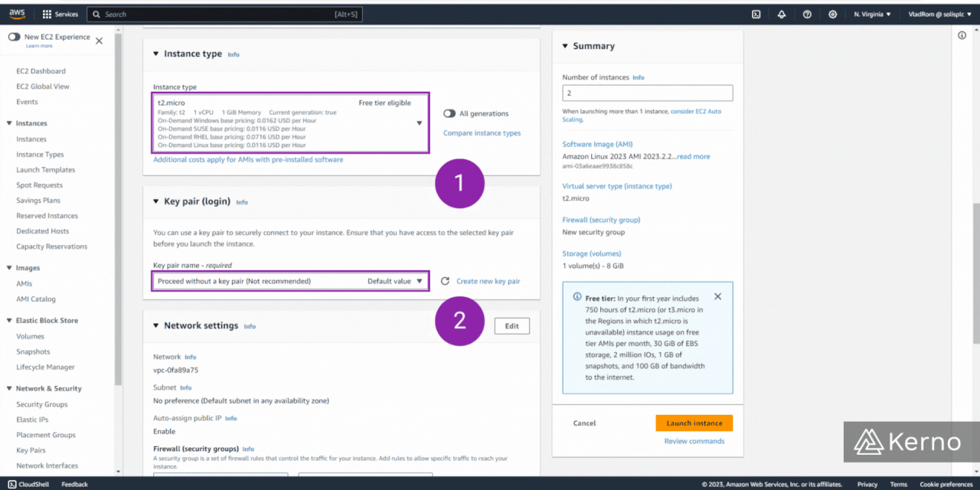Collapse the Elastic Block Store group

tap(9, 320)
